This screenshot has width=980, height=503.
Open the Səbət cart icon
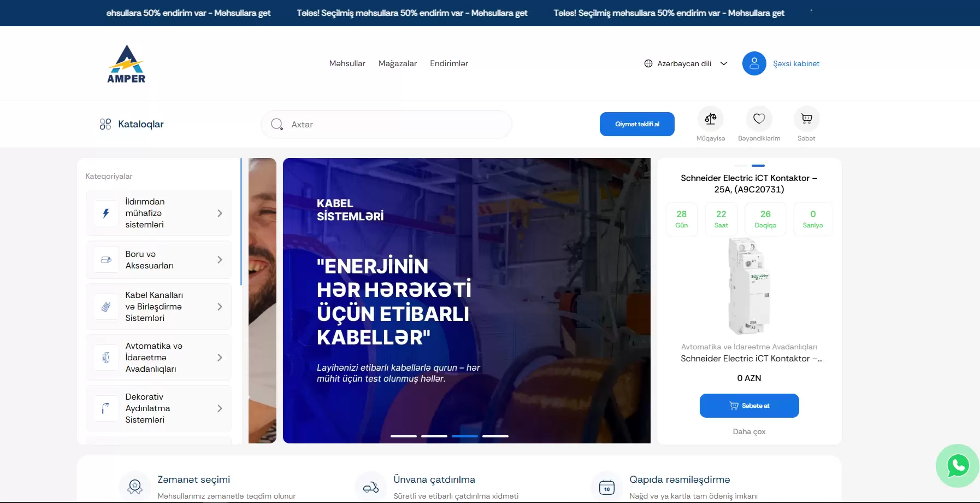806,119
